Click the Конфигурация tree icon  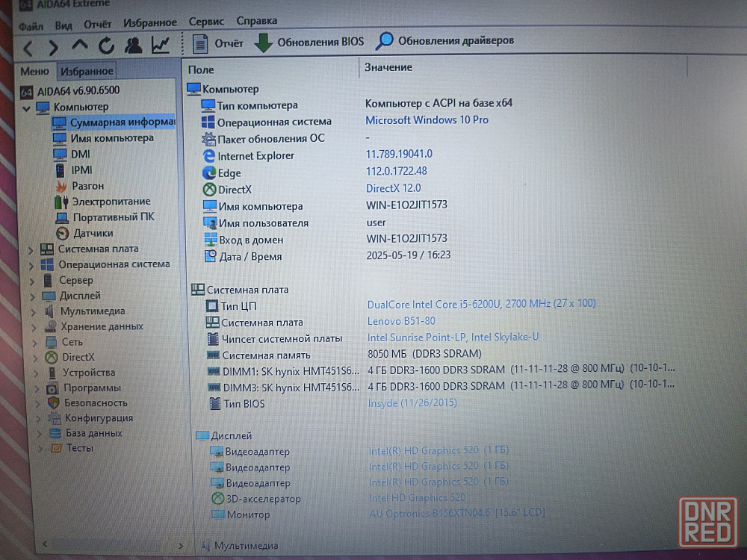55,419
